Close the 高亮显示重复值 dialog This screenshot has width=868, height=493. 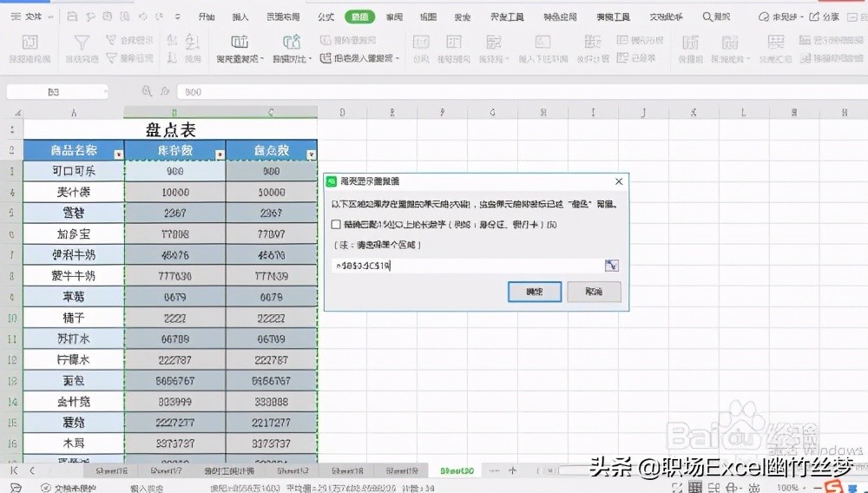tap(619, 181)
